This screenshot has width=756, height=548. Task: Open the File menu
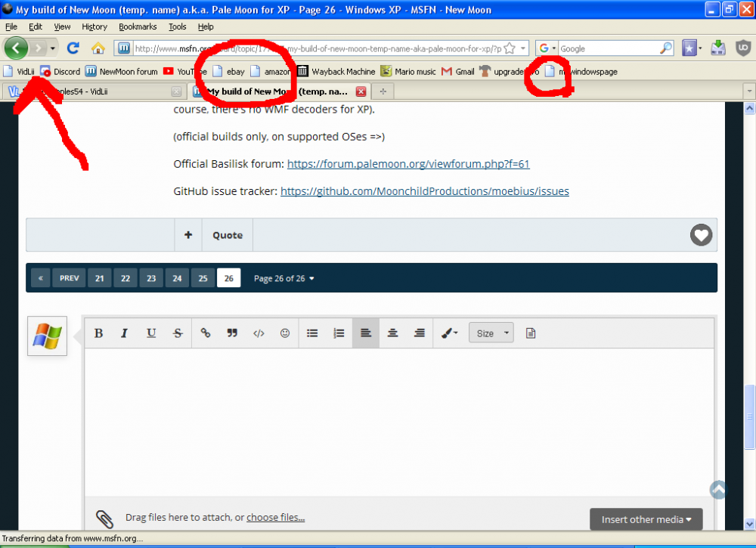click(x=11, y=26)
